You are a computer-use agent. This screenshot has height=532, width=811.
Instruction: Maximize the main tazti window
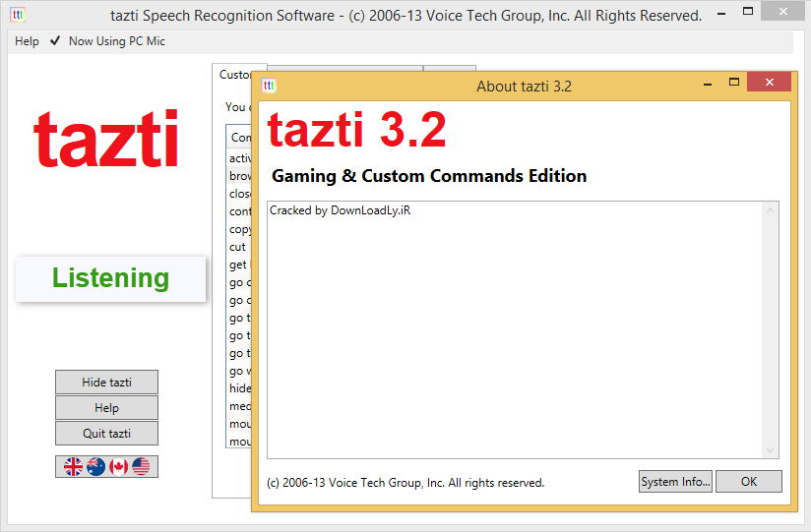tap(748, 12)
